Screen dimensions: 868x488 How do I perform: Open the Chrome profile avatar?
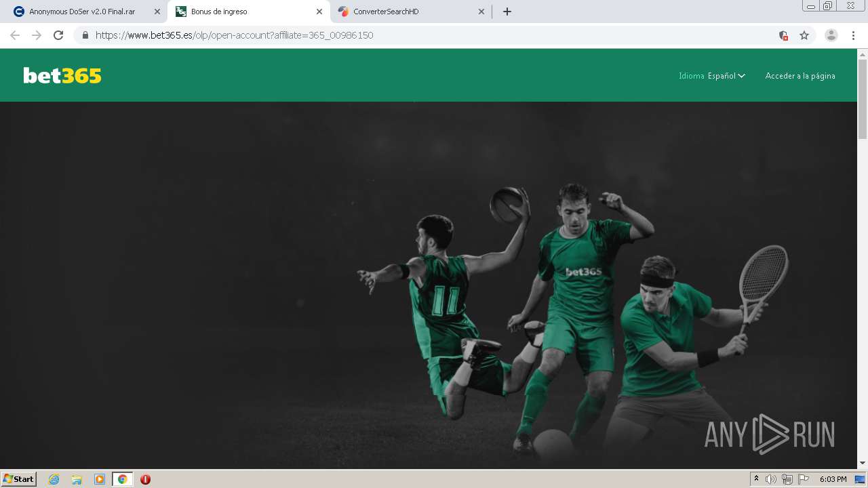(x=831, y=35)
